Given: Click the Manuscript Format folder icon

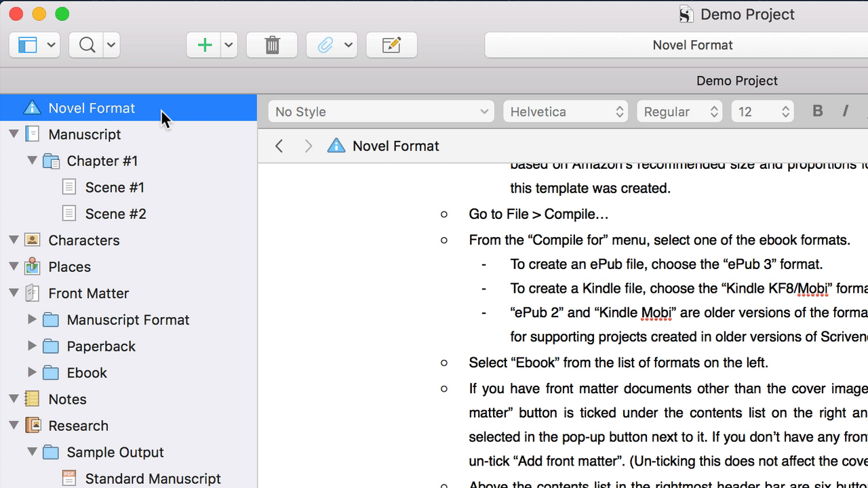Looking at the screenshot, I should click(51, 320).
